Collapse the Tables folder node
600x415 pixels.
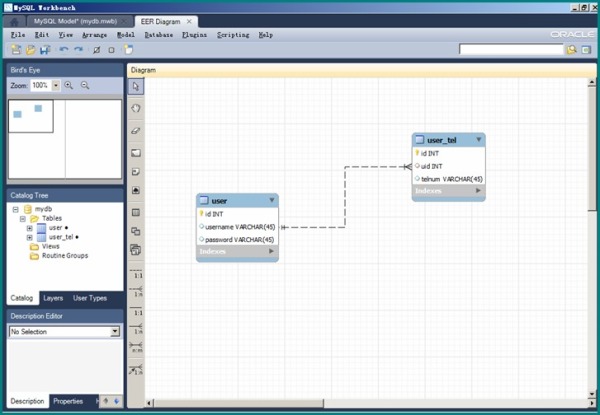tap(23, 219)
